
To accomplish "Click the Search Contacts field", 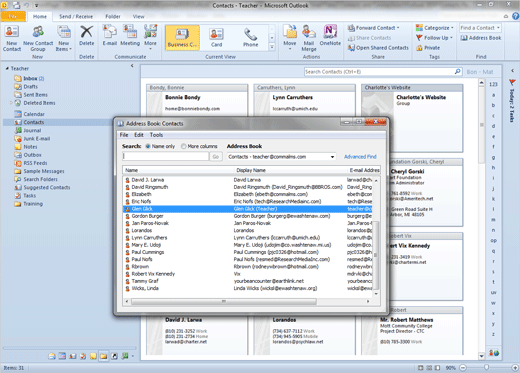I will coord(379,72).
